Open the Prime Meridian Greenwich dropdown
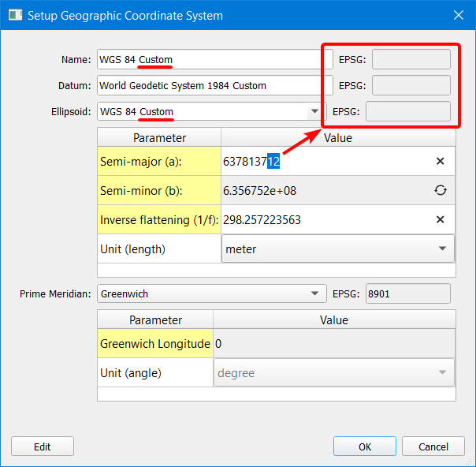The height and width of the screenshot is (467, 476). pos(314,294)
